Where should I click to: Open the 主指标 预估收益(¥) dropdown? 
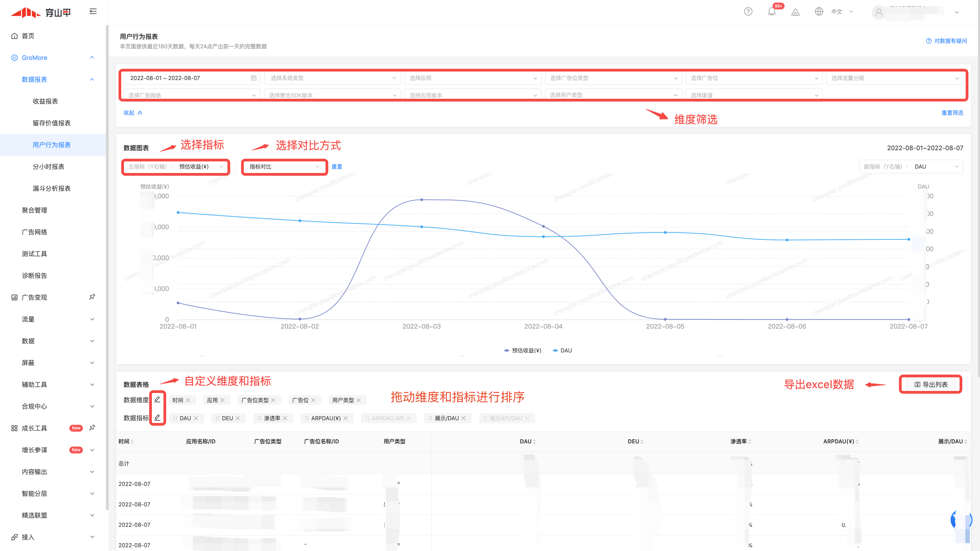point(176,167)
